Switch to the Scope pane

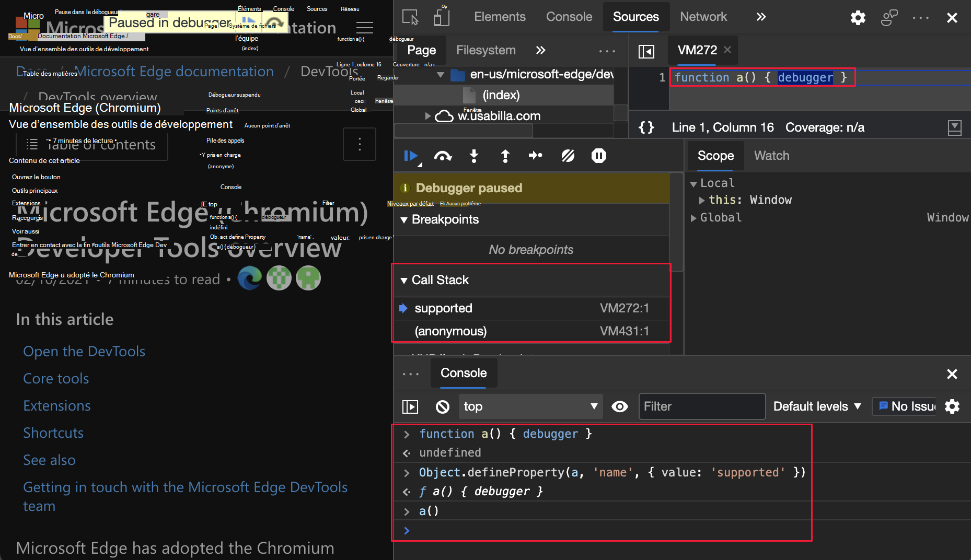715,156
